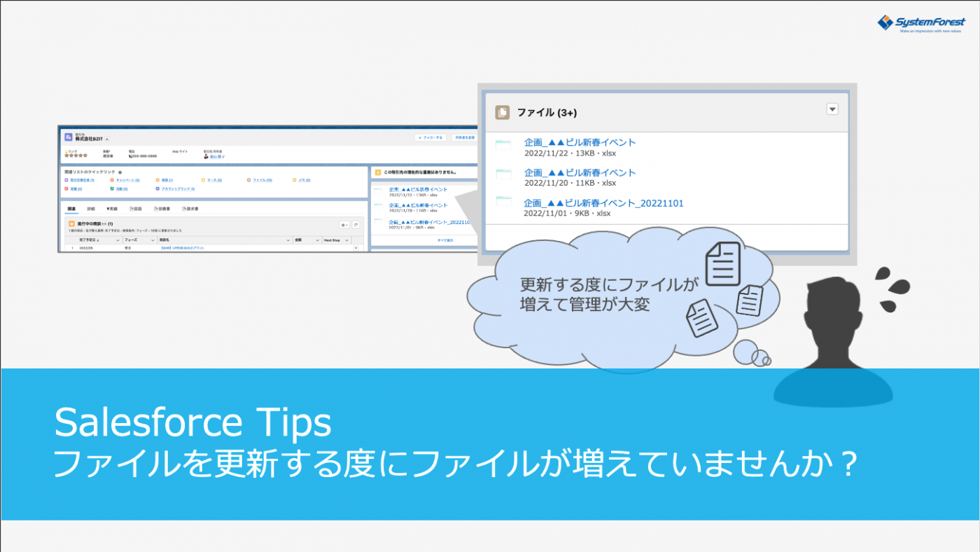The image size is (980, 552).
Task: Click the 所有者を変更 button
Action: pos(465,137)
